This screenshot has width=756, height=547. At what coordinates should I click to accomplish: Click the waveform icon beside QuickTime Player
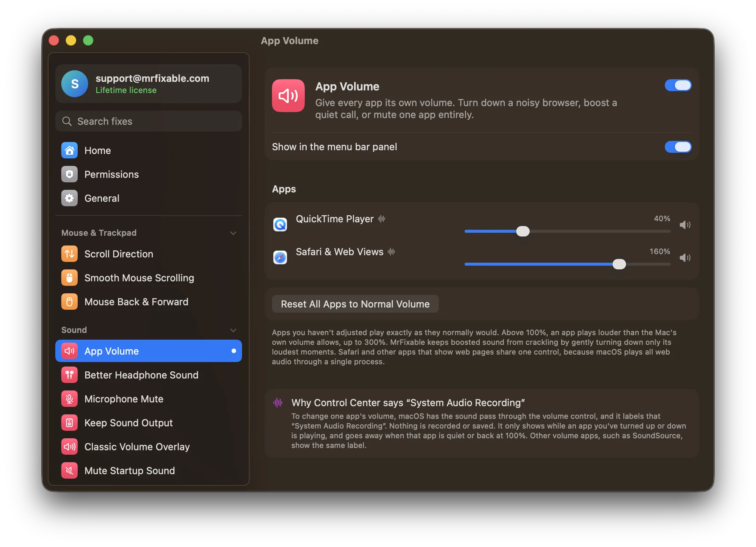(381, 219)
